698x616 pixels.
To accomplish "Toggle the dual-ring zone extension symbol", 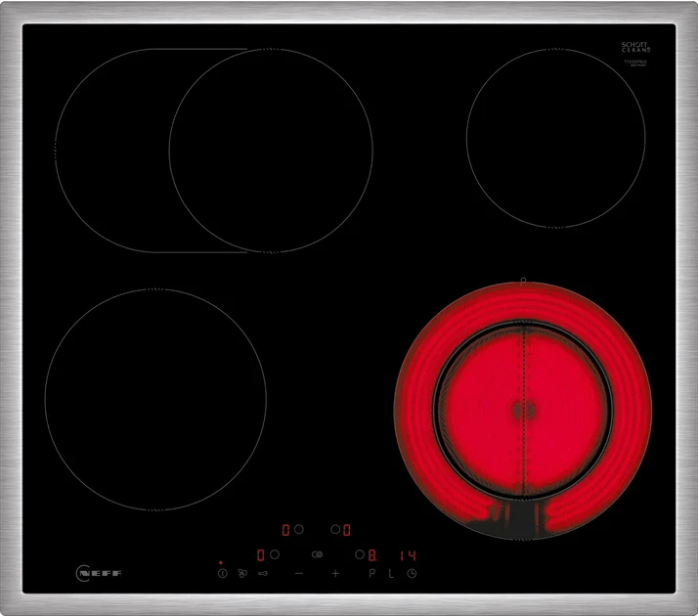I will pos(317,554).
